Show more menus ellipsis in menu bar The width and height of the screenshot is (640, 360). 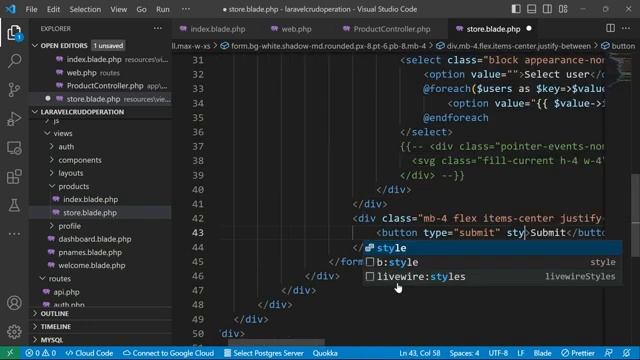[x=186, y=9]
